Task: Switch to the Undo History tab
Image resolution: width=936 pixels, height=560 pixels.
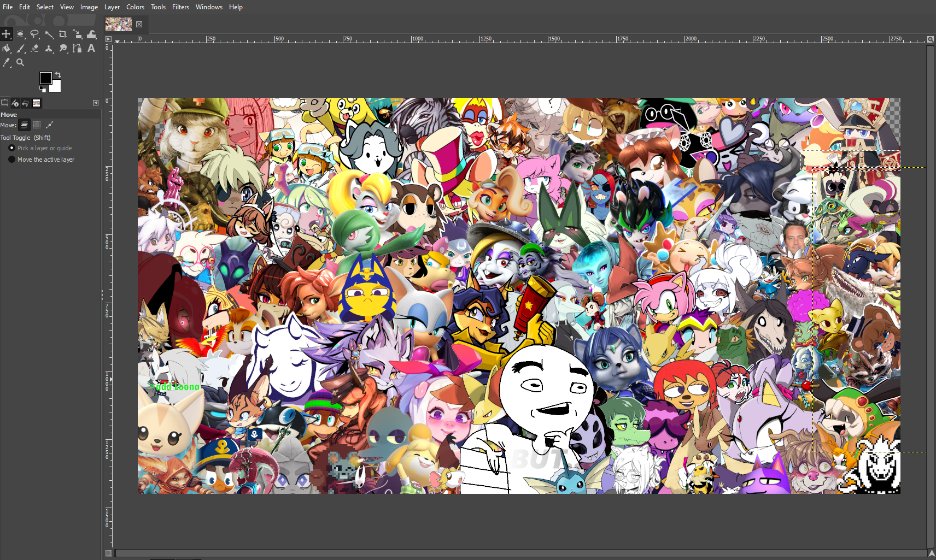Action: [25, 103]
